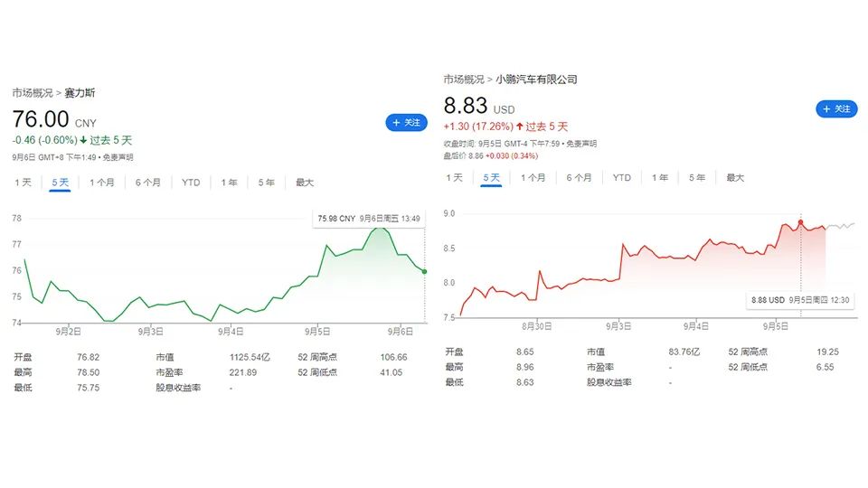Show 1 年 range on 小鹏汽车 chart
Viewport: 868px width, 488px height.
tap(660, 178)
